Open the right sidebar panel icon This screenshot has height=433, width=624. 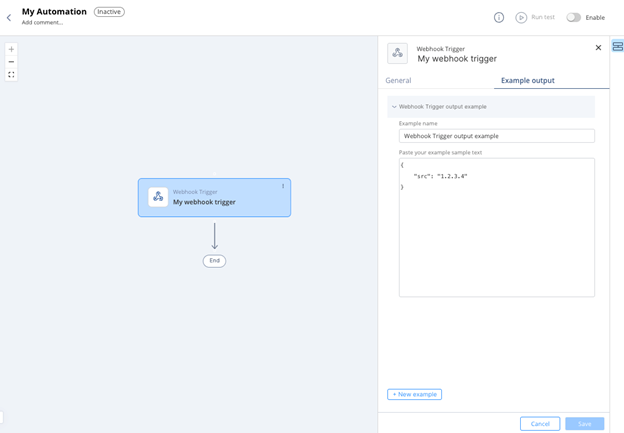[617, 47]
